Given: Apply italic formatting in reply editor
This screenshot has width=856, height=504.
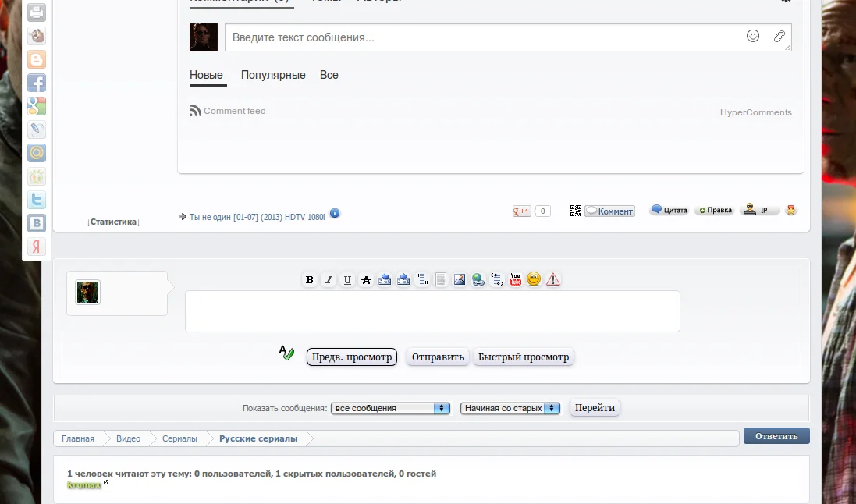Looking at the screenshot, I should click(x=328, y=279).
